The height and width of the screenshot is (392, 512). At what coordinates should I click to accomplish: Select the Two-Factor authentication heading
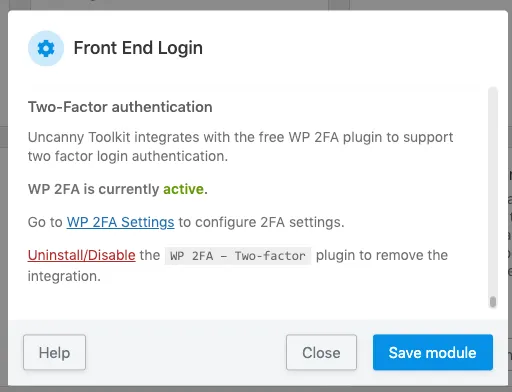120,107
